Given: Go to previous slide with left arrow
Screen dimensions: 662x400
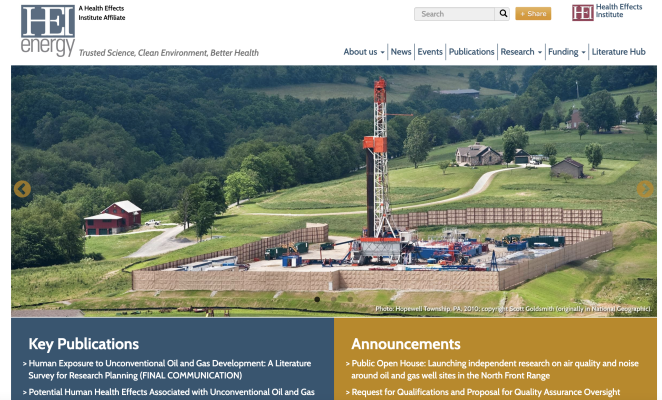Looking at the screenshot, I should pyautogui.click(x=22, y=189).
